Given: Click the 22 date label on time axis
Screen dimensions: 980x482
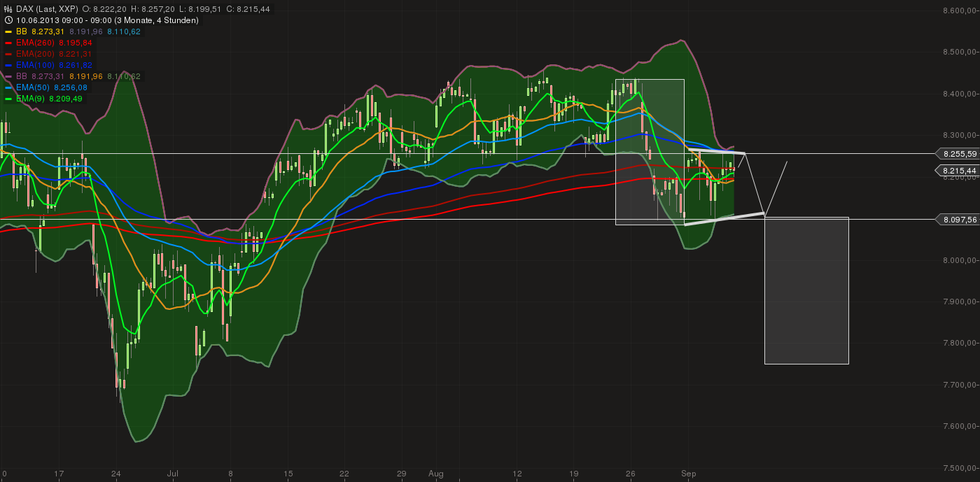Looking at the screenshot, I should (344, 474).
